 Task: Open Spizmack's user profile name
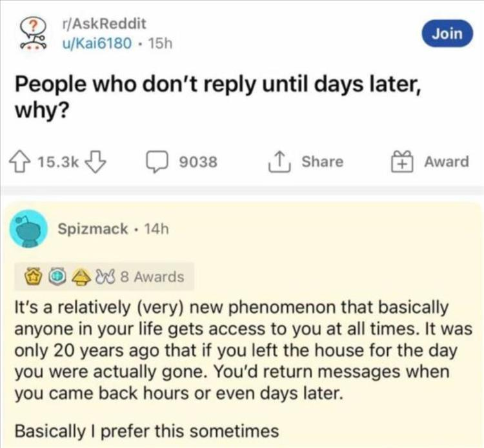(92, 229)
